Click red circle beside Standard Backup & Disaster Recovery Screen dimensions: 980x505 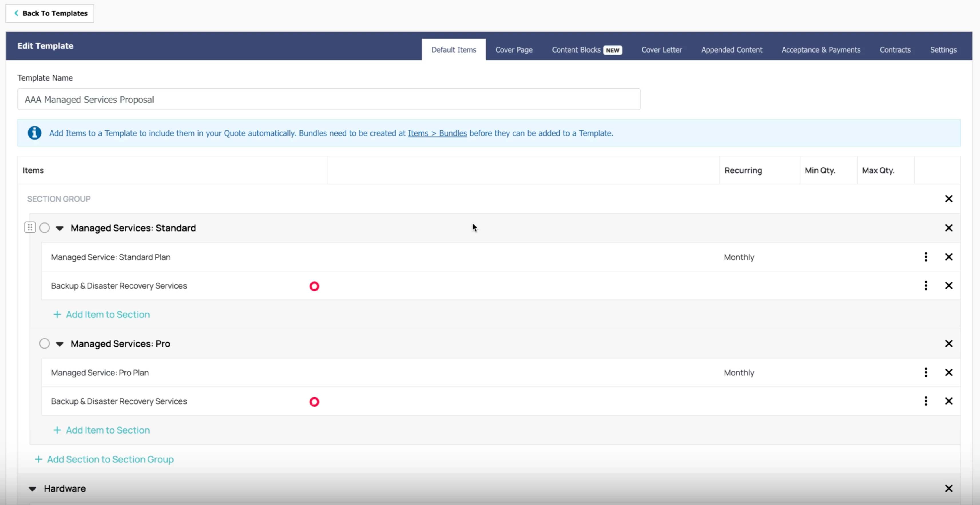(x=314, y=286)
